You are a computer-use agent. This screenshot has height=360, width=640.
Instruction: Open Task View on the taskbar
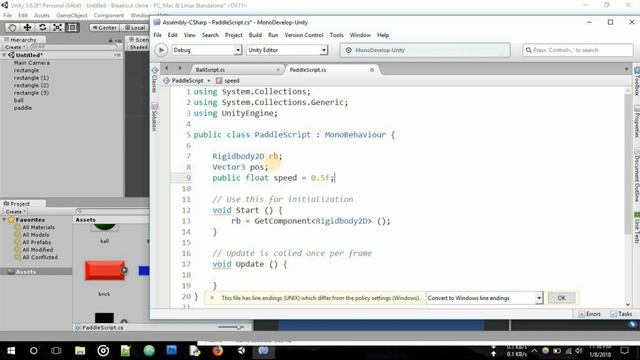pos(56,351)
